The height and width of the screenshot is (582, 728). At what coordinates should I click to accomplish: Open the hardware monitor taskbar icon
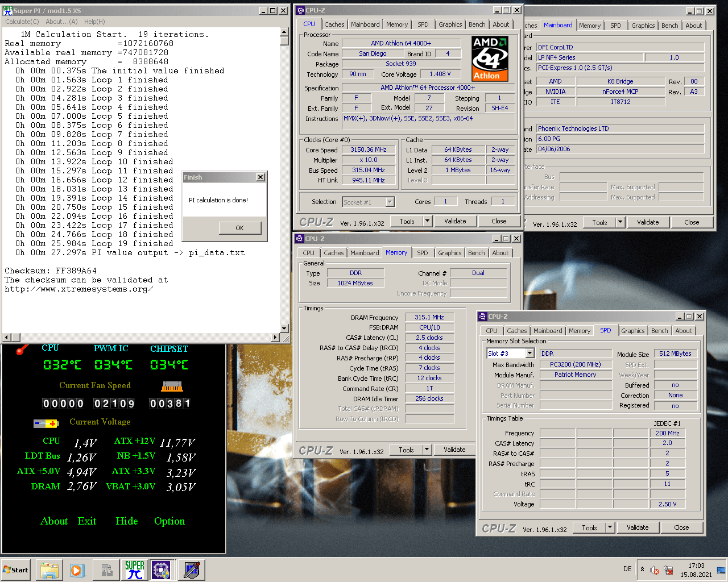(192, 569)
